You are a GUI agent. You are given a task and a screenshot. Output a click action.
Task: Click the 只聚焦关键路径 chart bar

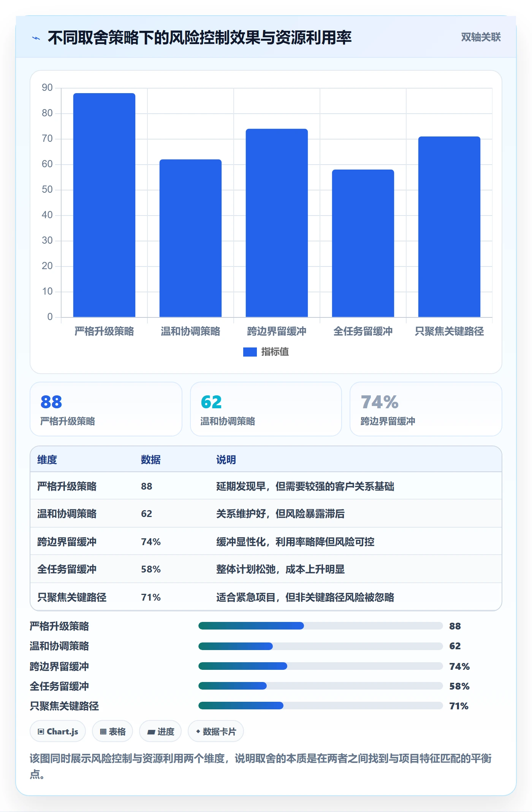click(449, 227)
